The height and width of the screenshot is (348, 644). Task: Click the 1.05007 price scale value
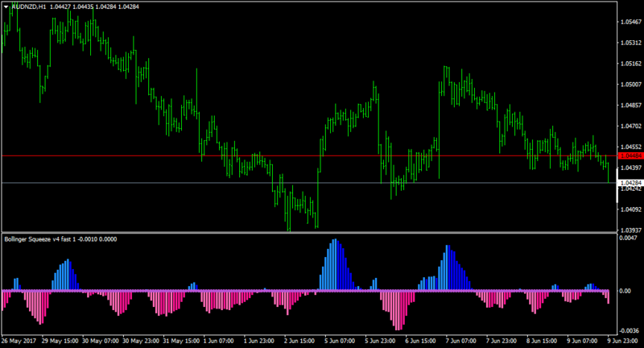(x=631, y=85)
